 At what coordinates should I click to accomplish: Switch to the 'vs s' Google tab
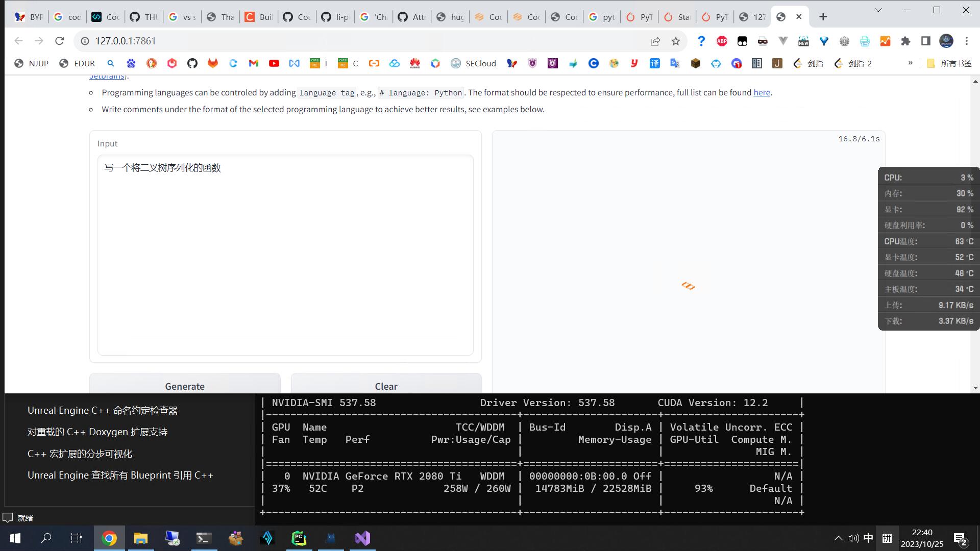182,17
